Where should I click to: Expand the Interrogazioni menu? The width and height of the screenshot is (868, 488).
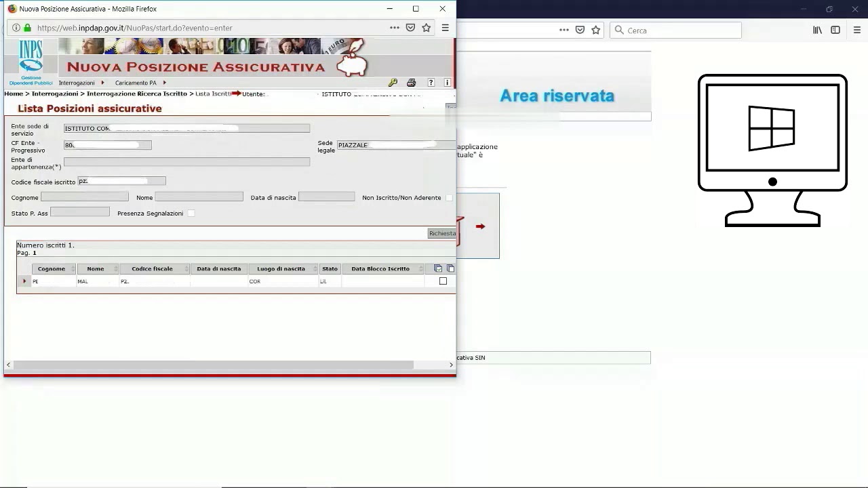[81, 83]
